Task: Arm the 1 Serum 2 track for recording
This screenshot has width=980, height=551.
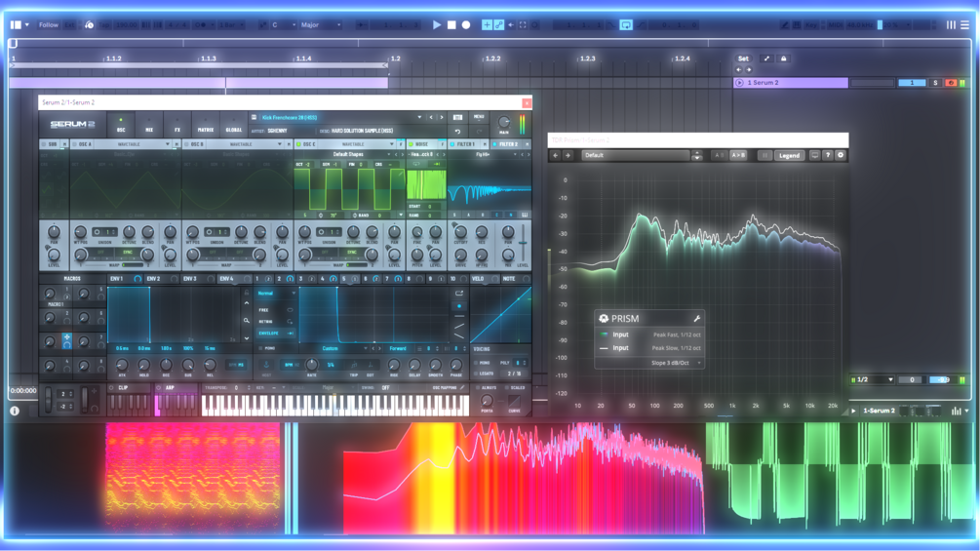Action: coord(950,83)
